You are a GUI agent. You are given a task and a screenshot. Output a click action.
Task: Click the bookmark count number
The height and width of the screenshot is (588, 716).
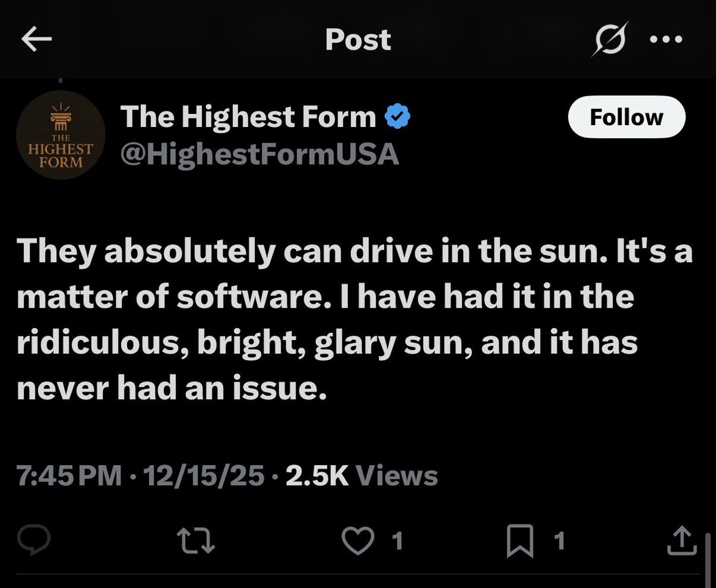(x=559, y=541)
